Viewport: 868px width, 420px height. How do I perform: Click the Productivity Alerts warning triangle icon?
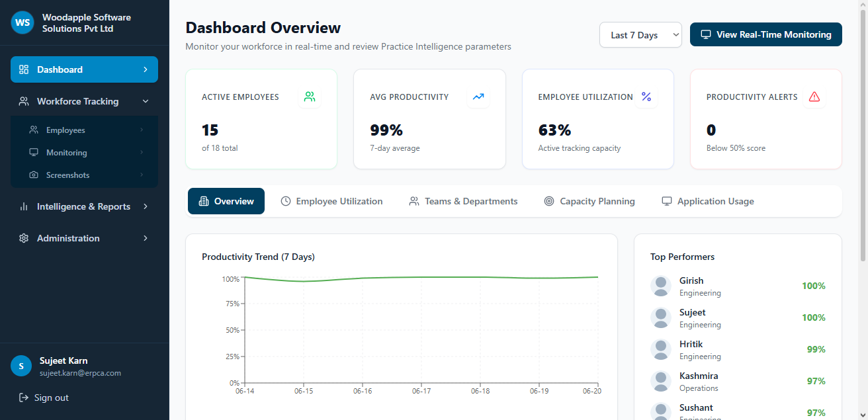[814, 97]
